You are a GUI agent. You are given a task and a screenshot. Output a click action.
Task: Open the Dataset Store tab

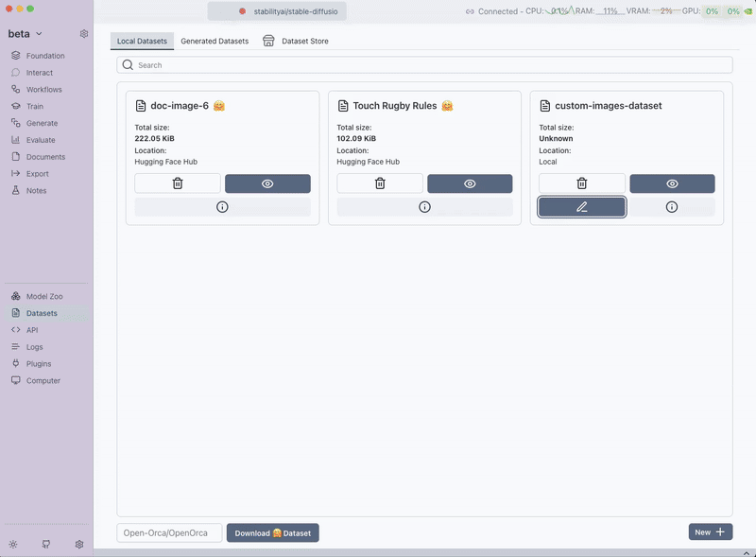(296, 42)
